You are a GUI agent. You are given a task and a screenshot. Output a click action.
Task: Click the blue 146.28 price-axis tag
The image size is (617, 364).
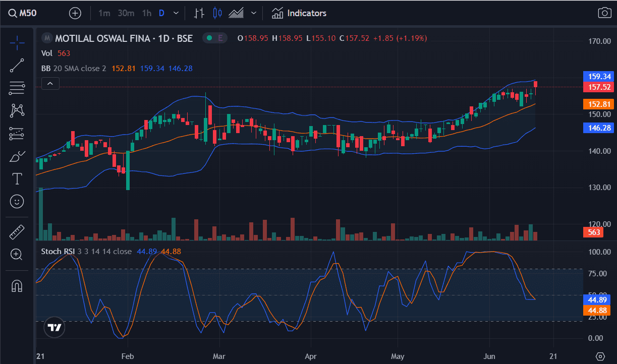(600, 128)
